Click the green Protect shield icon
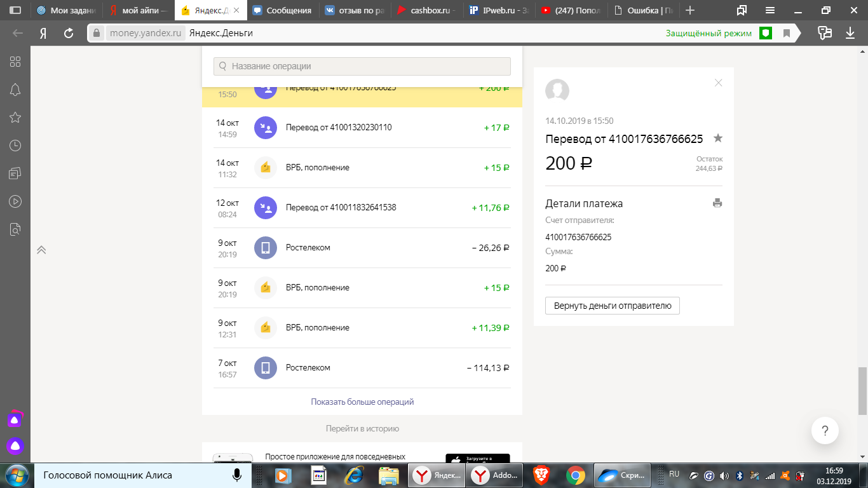This screenshot has width=868, height=488. coord(766,33)
